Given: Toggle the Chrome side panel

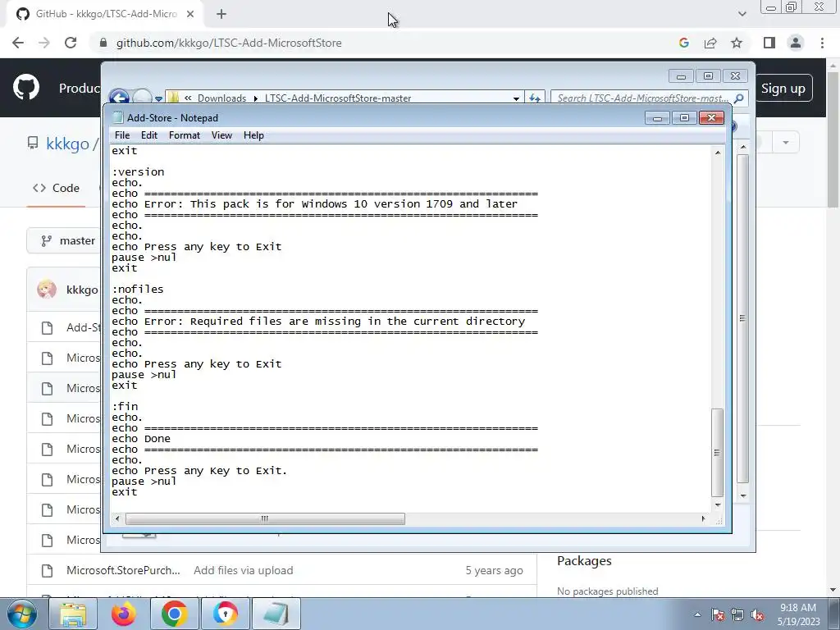Looking at the screenshot, I should click(769, 43).
